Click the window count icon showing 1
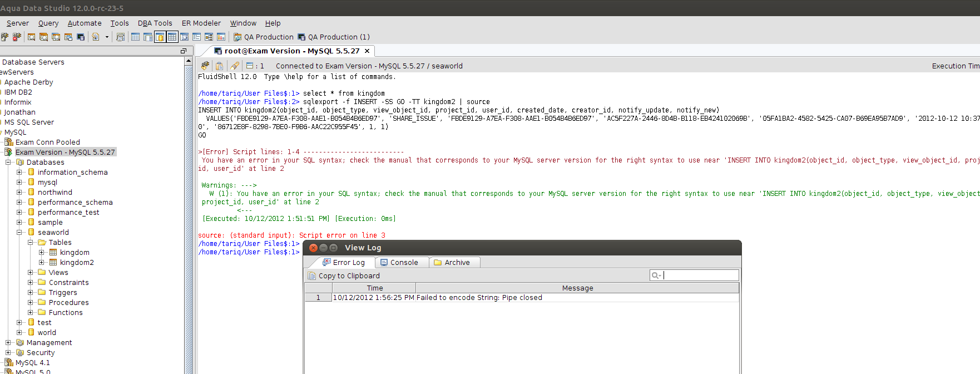The image size is (980, 374). tap(250, 66)
